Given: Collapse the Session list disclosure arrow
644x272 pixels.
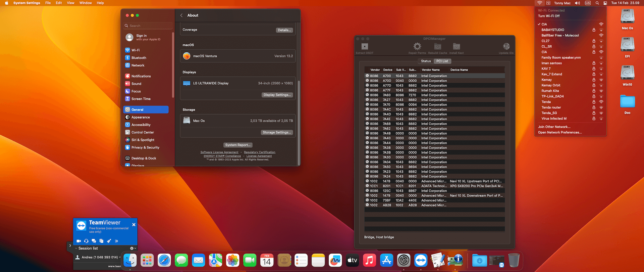Looking at the screenshot, I should point(76,248).
